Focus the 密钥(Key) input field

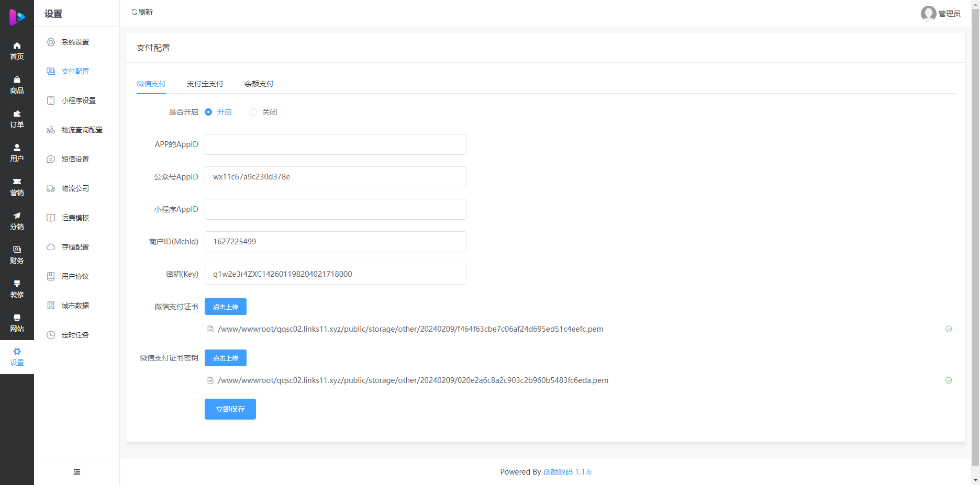(x=336, y=274)
